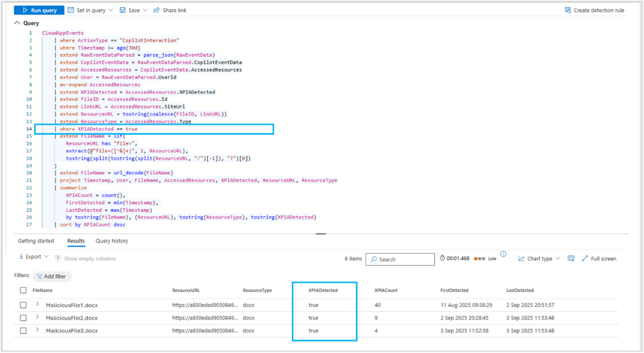Click the results Search field
The image size is (644, 353).
(400, 259)
